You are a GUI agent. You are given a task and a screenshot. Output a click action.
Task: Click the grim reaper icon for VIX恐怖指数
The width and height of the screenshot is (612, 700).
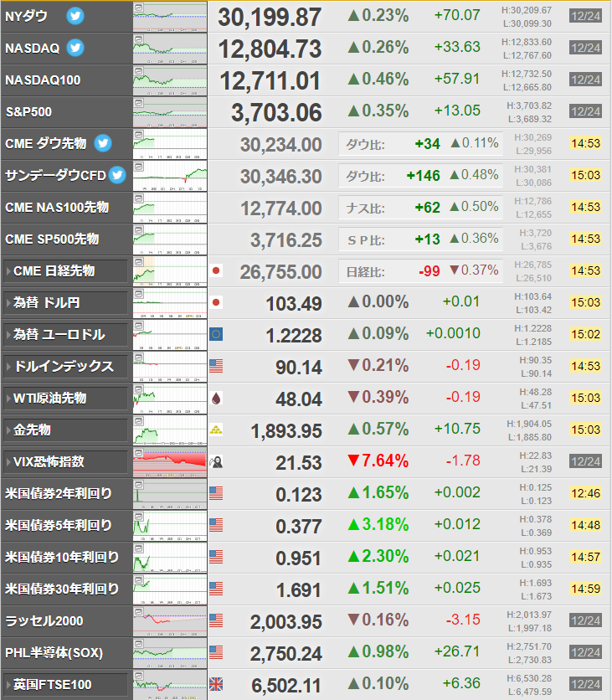[x=216, y=461]
